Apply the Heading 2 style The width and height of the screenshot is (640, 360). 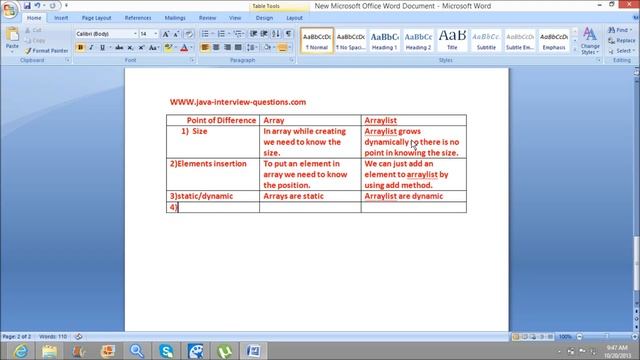(x=418, y=41)
